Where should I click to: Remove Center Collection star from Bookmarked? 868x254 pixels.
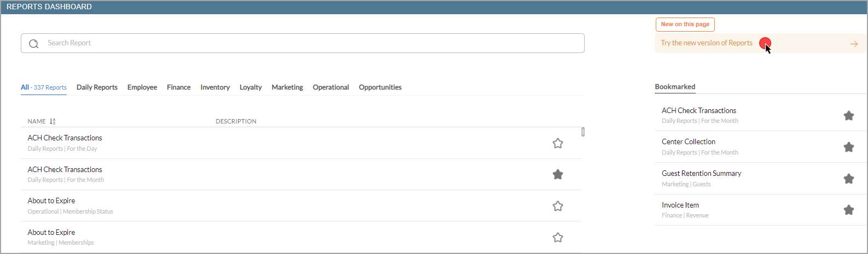(x=848, y=147)
